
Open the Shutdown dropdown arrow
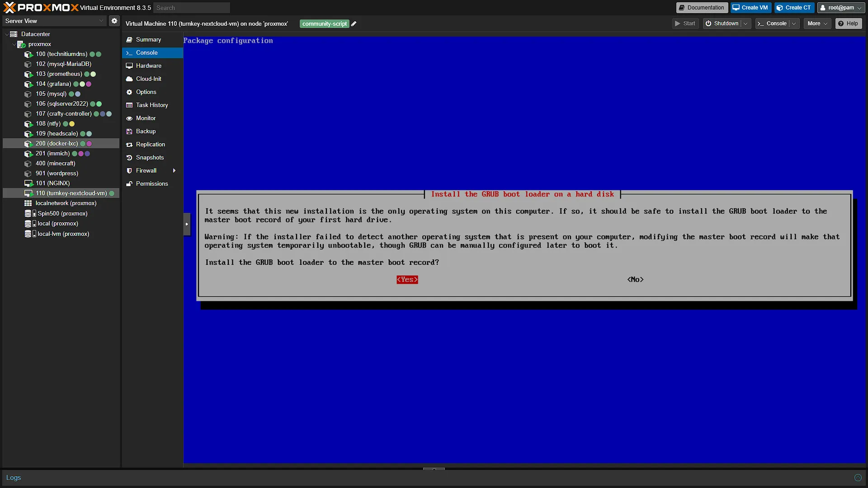click(745, 23)
